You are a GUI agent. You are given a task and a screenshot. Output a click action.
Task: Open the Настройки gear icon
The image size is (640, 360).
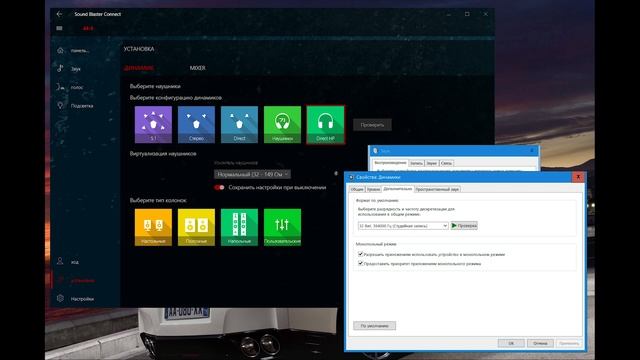click(x=60, y=298)
